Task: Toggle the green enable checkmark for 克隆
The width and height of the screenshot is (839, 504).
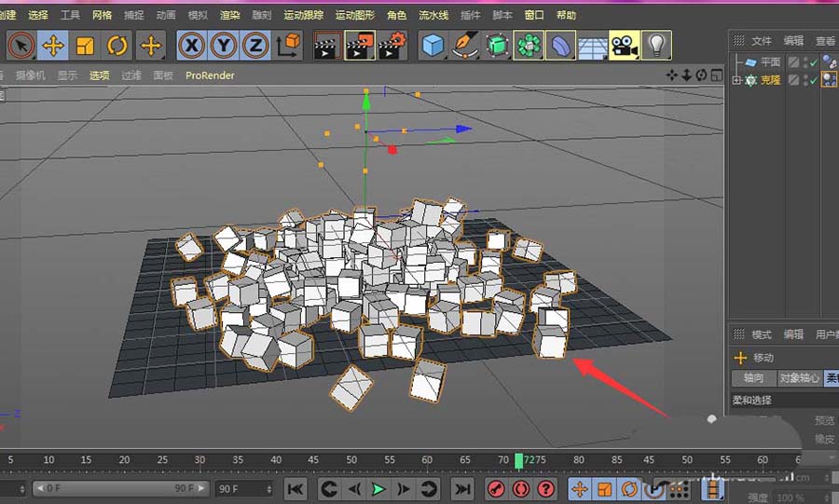Action: coord(814,80)
